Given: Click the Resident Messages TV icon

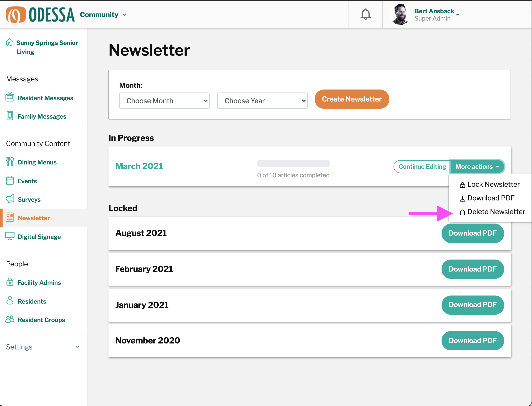Looking at the screenshot, I should coord(10,97).
